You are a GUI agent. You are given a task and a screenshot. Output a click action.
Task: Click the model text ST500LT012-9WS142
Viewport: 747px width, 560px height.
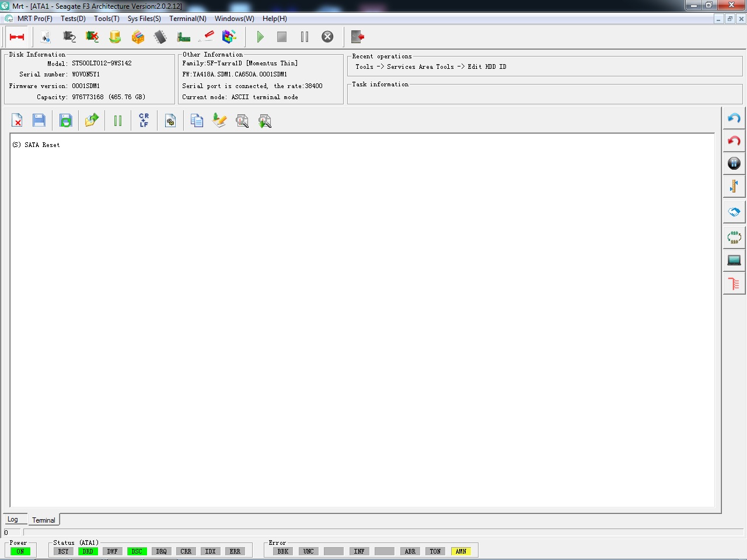tap(102, 63)
